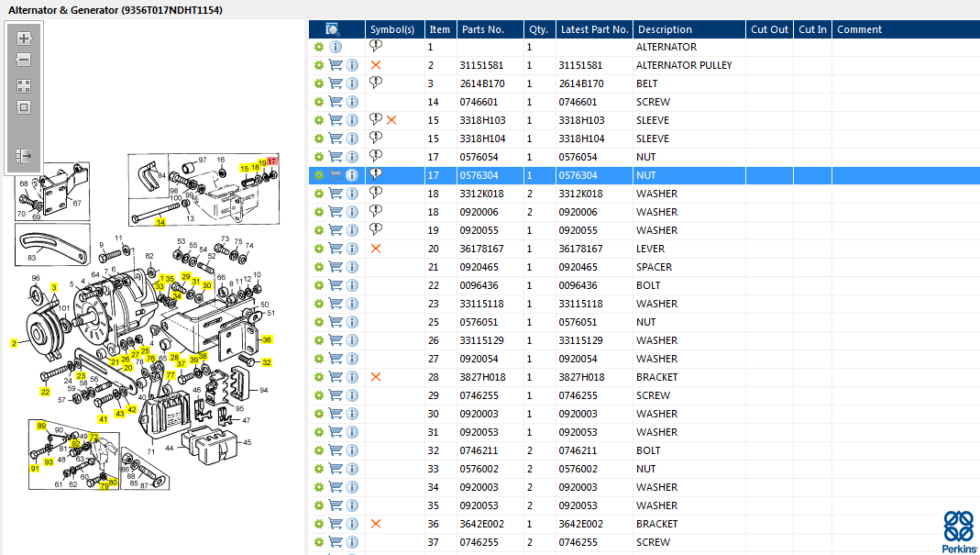Image resolution: width=980 pixels, height=555 pixels.
Task: Zoom out of the parts diagram
Action: pos(24,61)
